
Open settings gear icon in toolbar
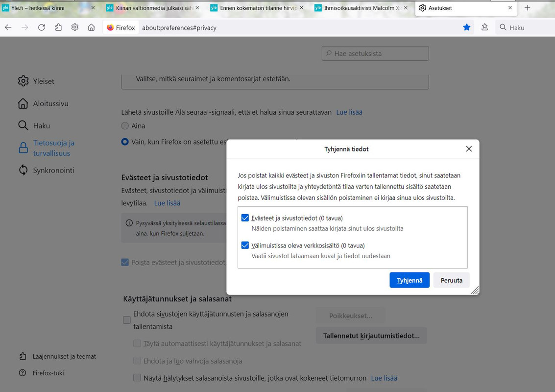(74, 27)
